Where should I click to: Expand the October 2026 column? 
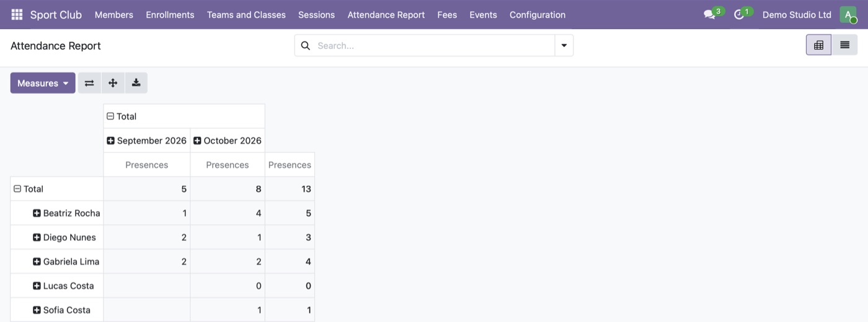pyautogui.click(x=228, y=141)
